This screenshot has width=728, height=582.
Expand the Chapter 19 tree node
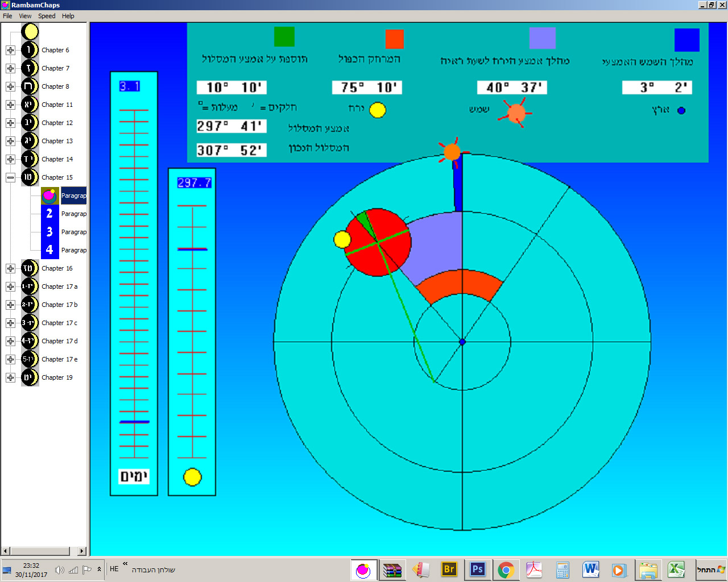pos(10,377)
